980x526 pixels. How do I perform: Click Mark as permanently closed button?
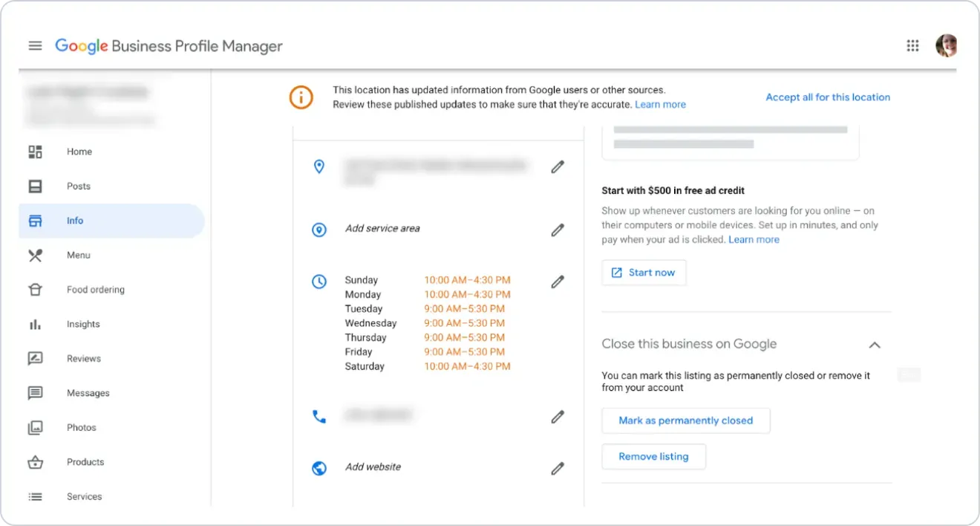pos(685,421)
